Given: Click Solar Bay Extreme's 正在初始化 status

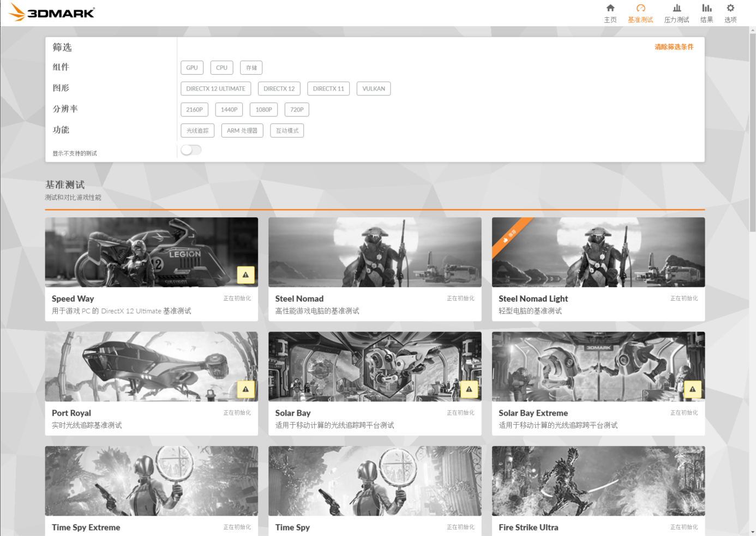Looking at the screenshot, I should click(x=685, y=413).
